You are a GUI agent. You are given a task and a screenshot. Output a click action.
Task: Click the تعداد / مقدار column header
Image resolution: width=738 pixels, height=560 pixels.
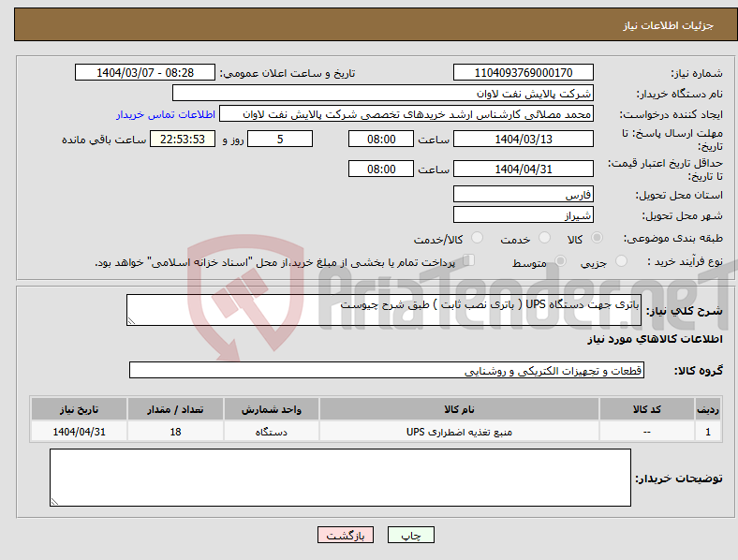tap(175, 409)
